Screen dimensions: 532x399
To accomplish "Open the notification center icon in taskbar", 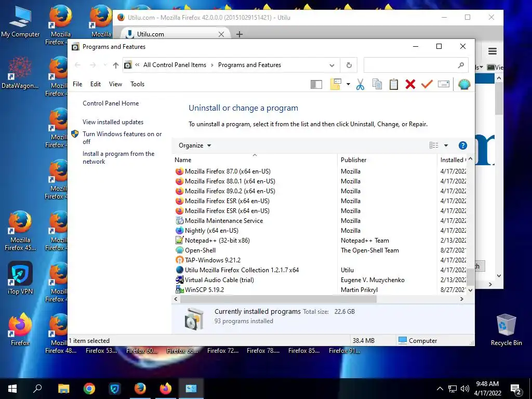I will [516, 389].
